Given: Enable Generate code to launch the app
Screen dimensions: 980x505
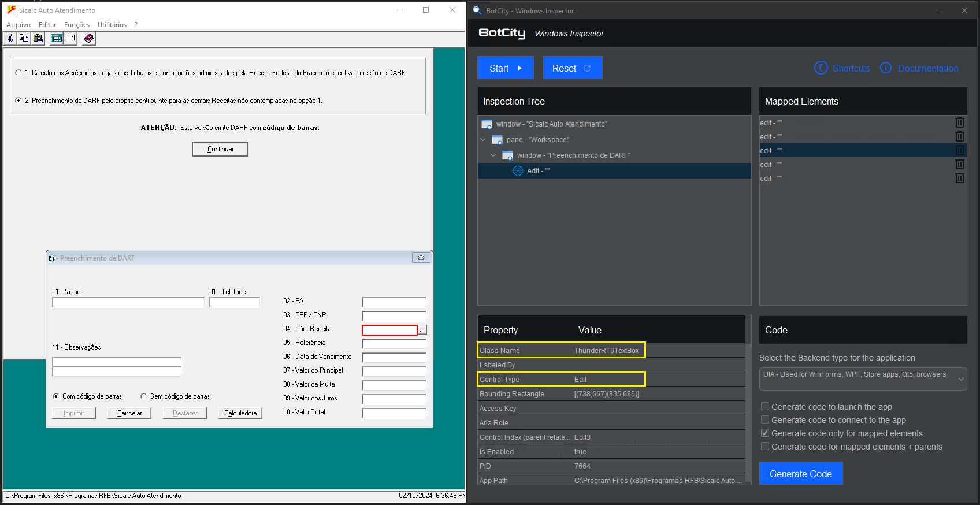Looking at the screenshot, I should pos(765,407).
